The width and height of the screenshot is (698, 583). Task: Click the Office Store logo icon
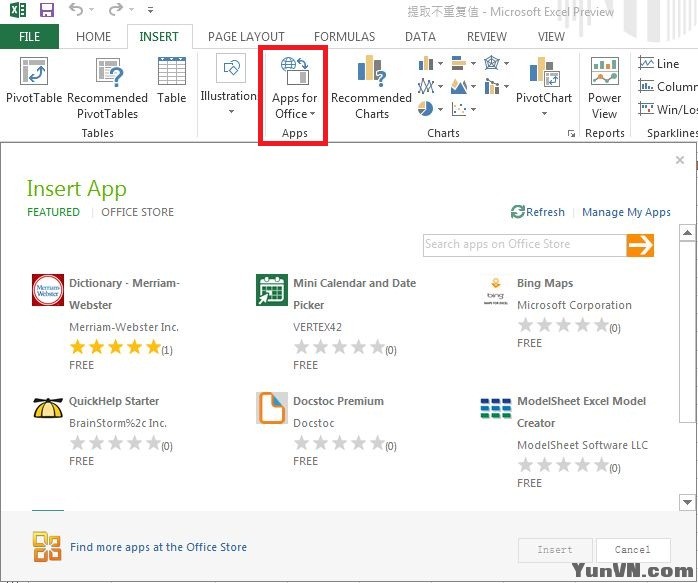[47, 547]
